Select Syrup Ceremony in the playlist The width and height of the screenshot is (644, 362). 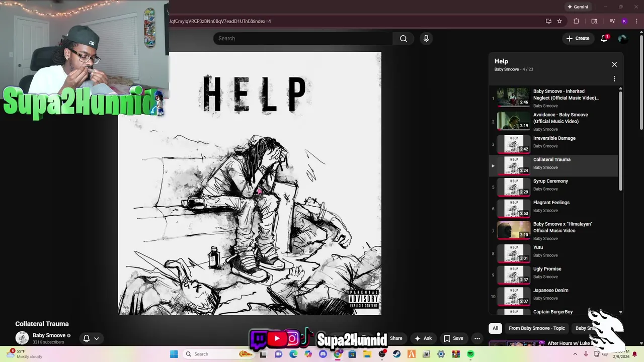point(553,187)
